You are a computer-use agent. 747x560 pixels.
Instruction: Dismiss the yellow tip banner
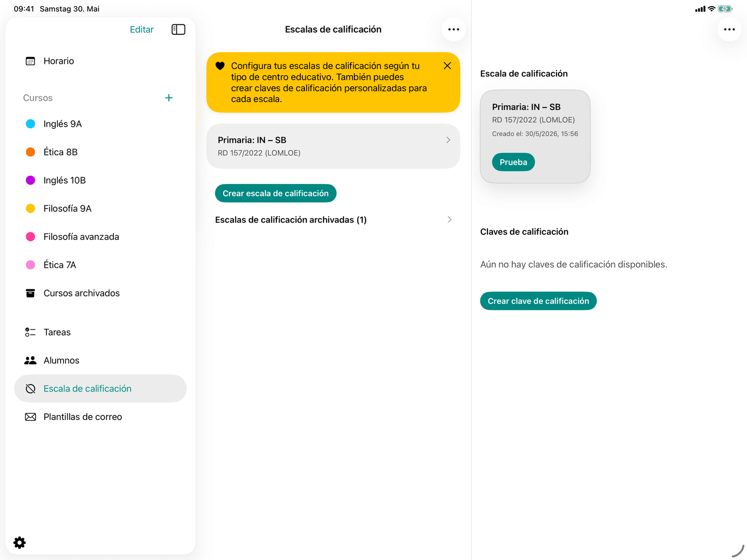click(x=447, y=66)
